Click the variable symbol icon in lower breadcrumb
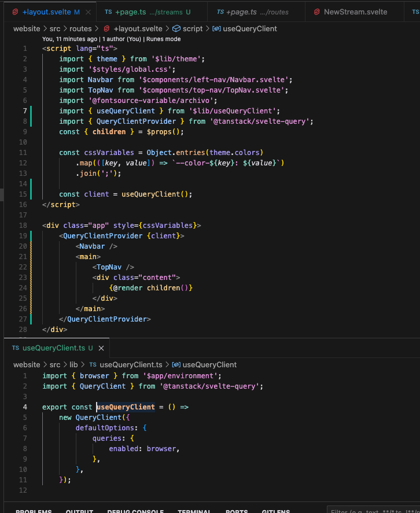 176,365
